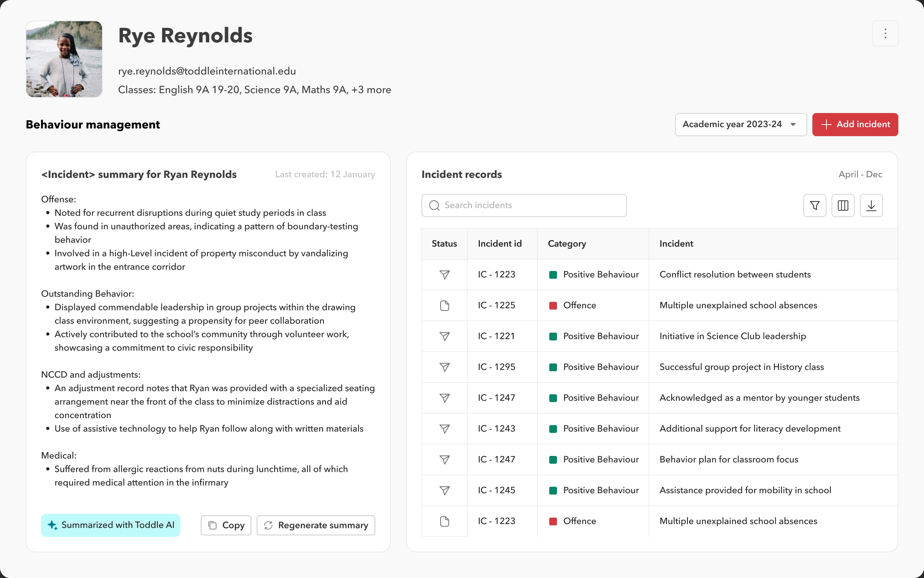
Task: Click the Summarized with Toddle AI badge
Action: click(111, 525)
